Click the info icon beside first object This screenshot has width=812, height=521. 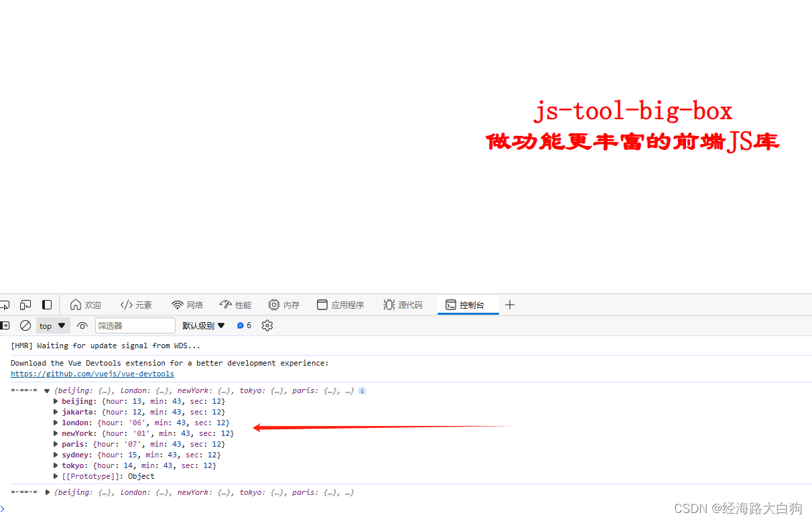pyautogui.click(x=362, y=390)
